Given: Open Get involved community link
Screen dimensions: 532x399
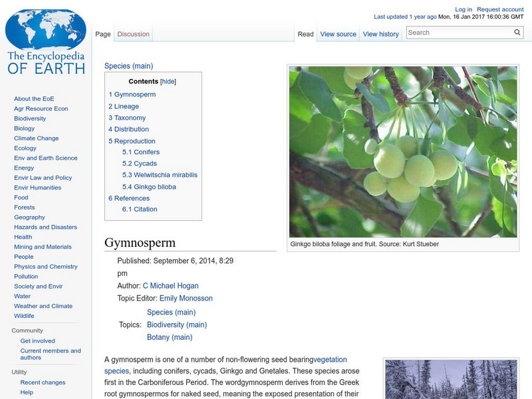Looking at the screenshot, I should point(37,340).
